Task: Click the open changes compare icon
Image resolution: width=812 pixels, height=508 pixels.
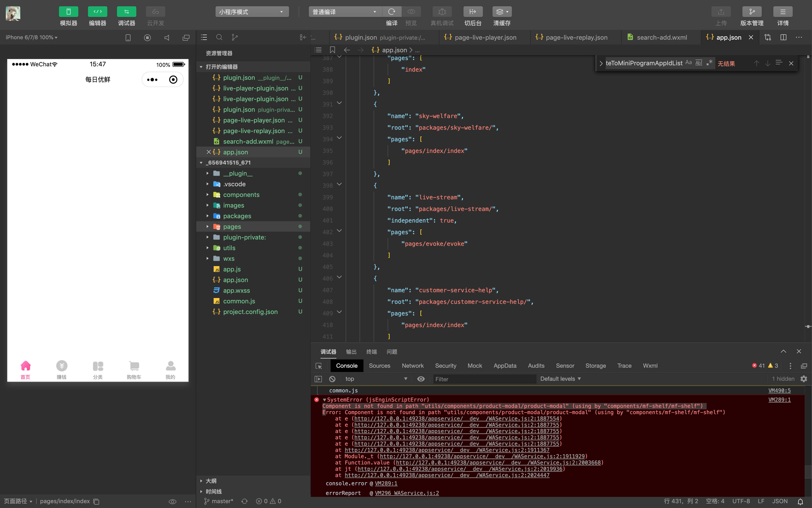Action: tap(768, 37)
